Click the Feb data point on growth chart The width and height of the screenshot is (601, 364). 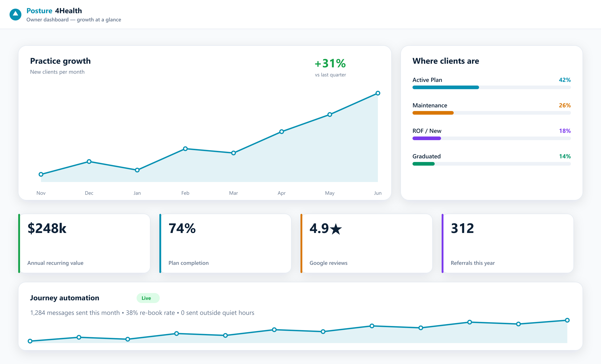coord(185,149)
